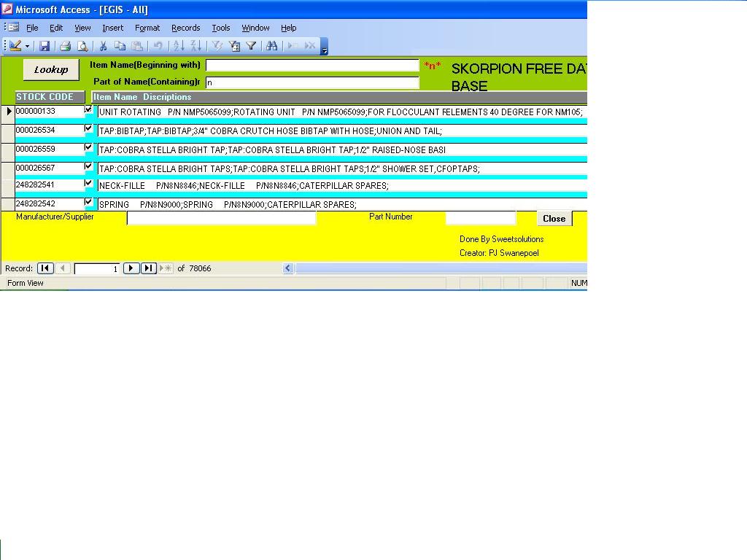Open the Window menu
This screenshot has height=560, width=747.
click(255, 28)
